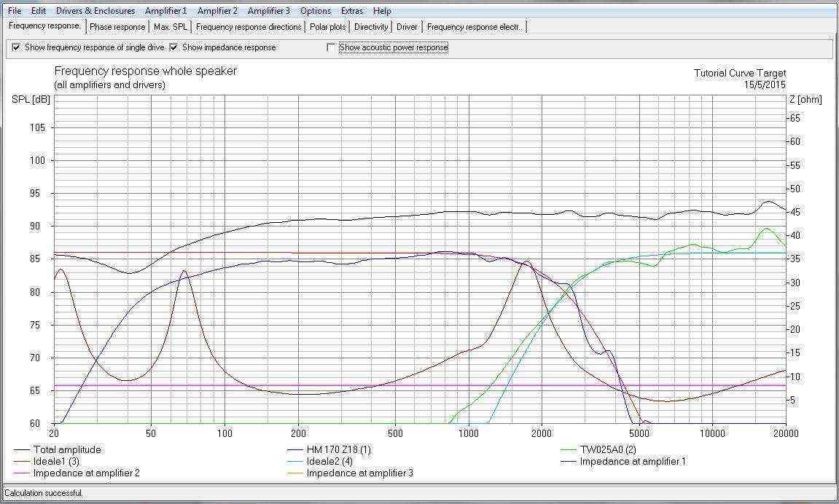Viewport: 839px width, 504px height.
Task: Click the SPL [dB] axis label
Action: [31, 99]
